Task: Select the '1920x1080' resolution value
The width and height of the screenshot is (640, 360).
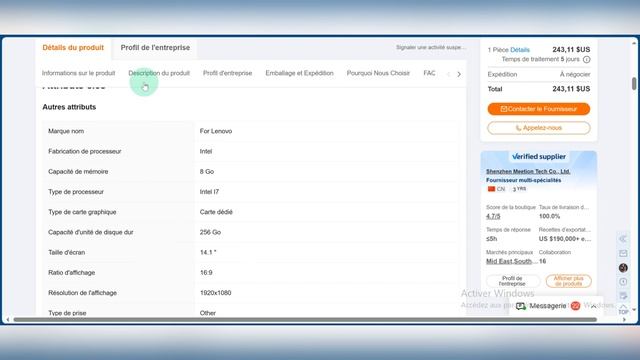Action: 215,293
